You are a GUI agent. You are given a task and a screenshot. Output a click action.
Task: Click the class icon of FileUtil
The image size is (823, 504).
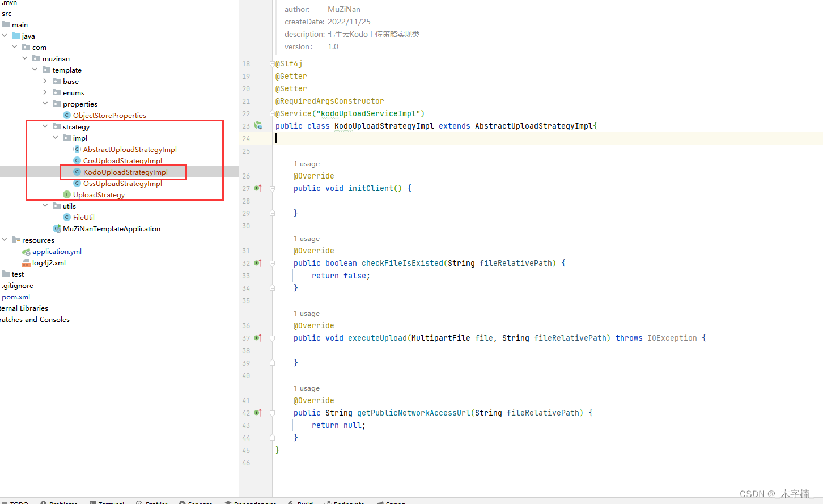[x=67, y=217]
